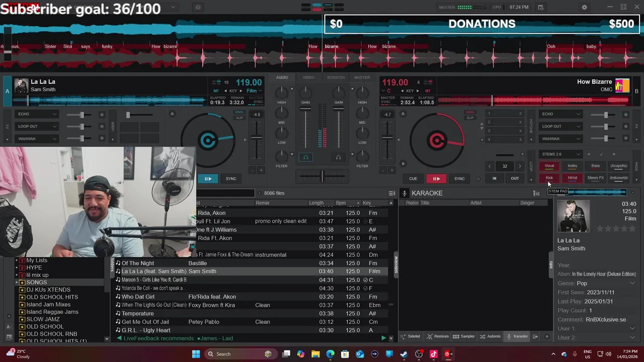The width and height of the screenshot is (644, 362).
Task: Click the eject icon on deck B
Action: click(403, 114)
